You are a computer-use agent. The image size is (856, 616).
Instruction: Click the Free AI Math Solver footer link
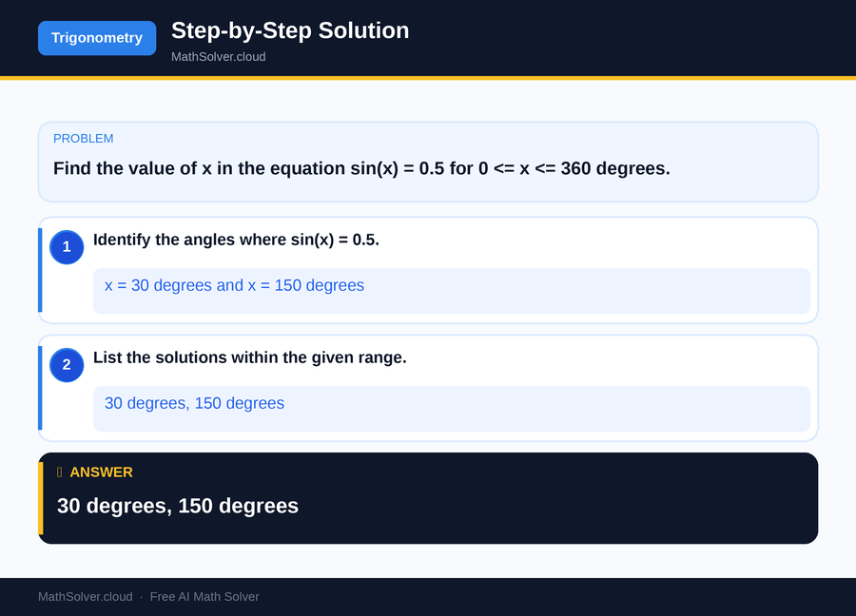pyautogui.click(x=204, y=596)
